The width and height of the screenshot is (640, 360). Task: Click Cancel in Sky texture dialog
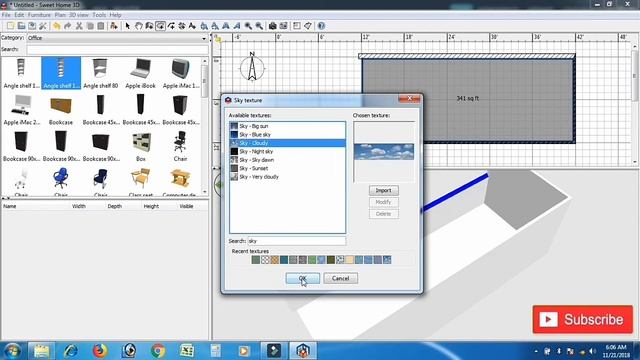pyautogui.click(x=340, y=278)
